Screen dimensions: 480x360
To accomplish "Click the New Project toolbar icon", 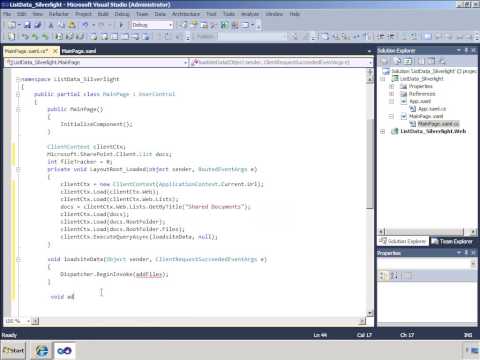I will tap(12, 25).
